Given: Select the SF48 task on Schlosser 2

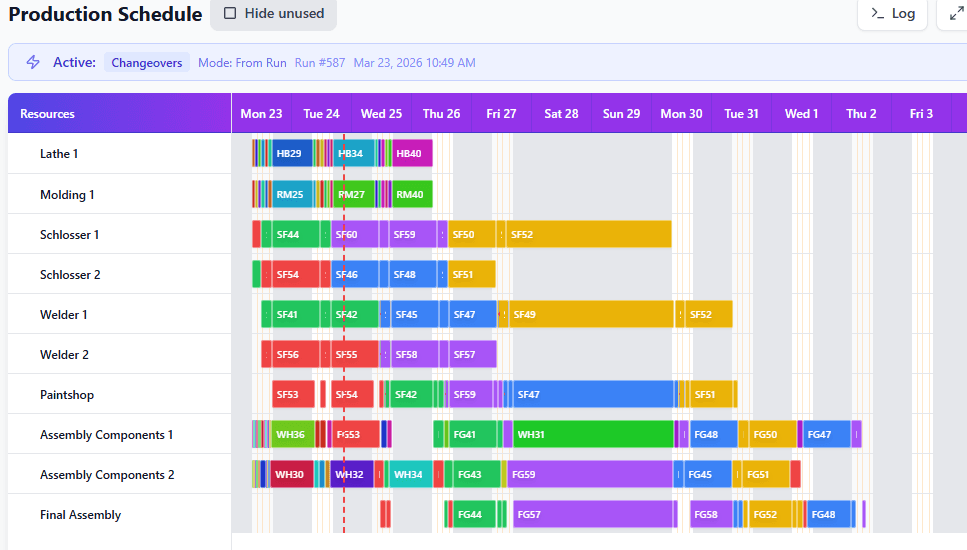Looking at the screenshot, I should click(x=413, y=274).
